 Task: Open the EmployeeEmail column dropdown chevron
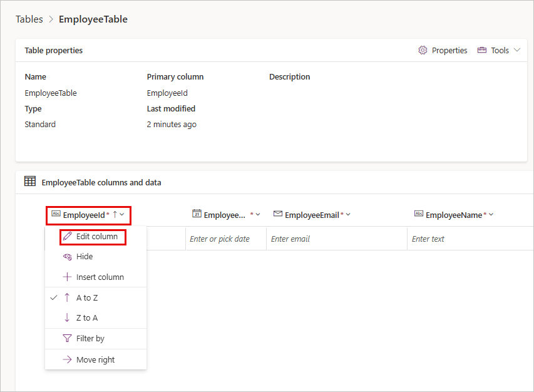pos(348,215)
